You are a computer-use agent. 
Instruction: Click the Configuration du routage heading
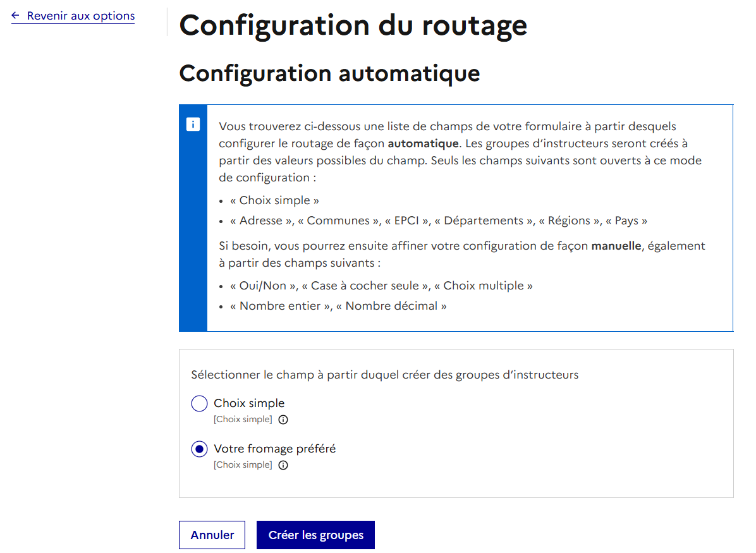tap(353, 25)
